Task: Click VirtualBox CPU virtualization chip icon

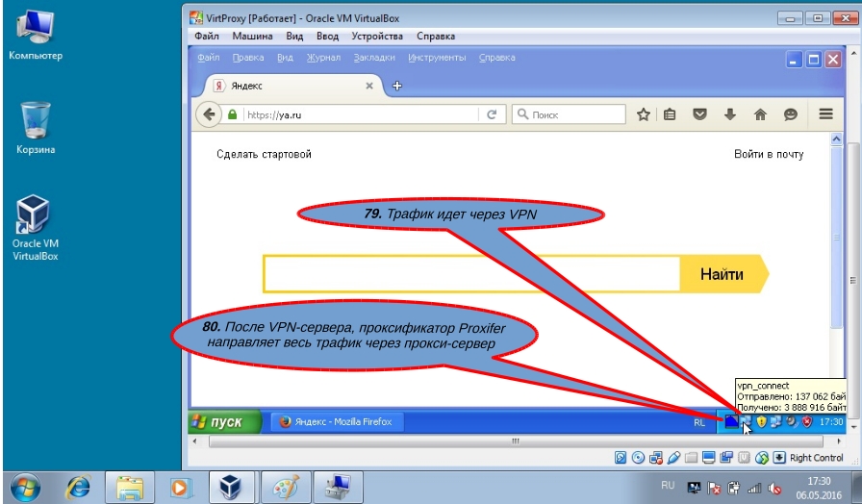Action: pos(744,457)
